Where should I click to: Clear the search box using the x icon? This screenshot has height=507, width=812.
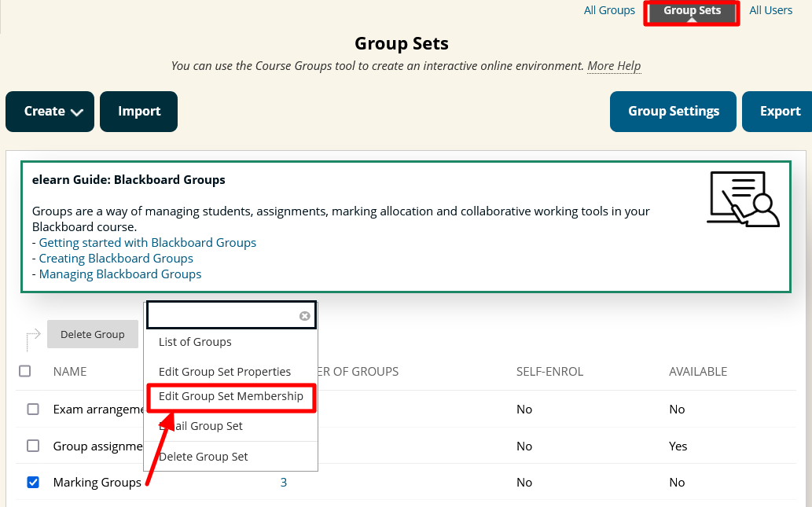pos(304,315)
